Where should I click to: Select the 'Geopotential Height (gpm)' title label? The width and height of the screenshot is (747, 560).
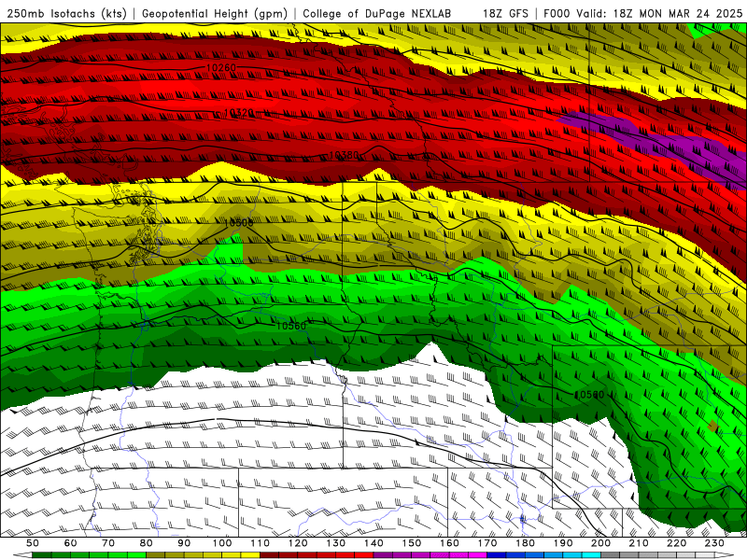[x=215, y=14]
